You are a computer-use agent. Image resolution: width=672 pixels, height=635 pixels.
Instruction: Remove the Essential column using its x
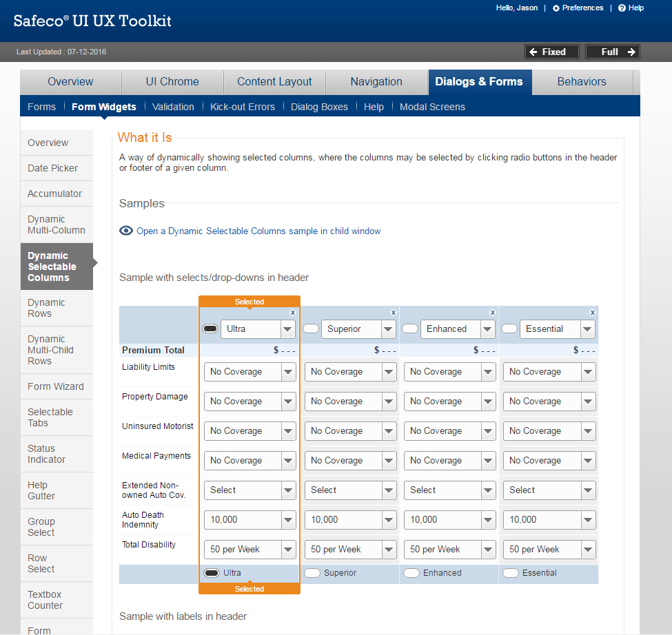point(592,313)
